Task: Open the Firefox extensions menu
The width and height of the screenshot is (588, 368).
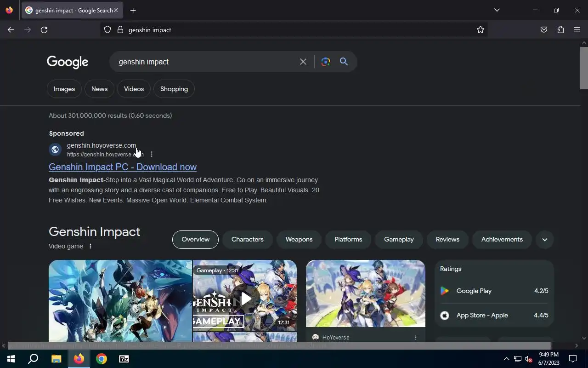Action: click(560, 30)
